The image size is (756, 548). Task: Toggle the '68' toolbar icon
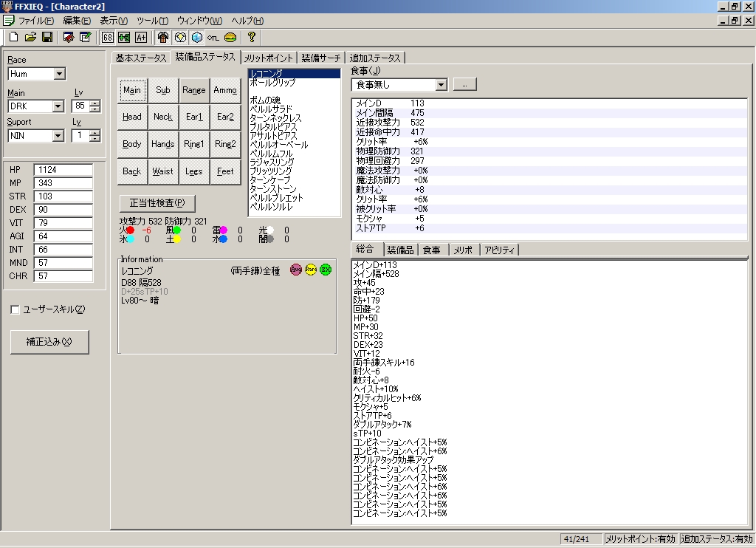coord(108,37)
